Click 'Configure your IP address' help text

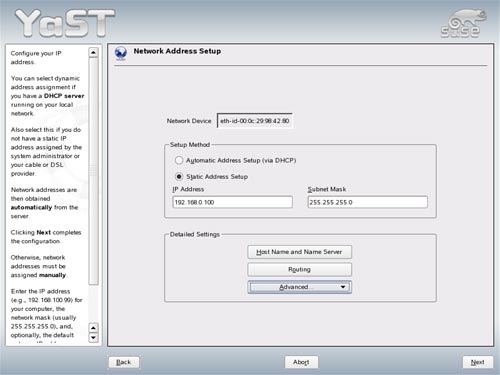tap(36, 58)
